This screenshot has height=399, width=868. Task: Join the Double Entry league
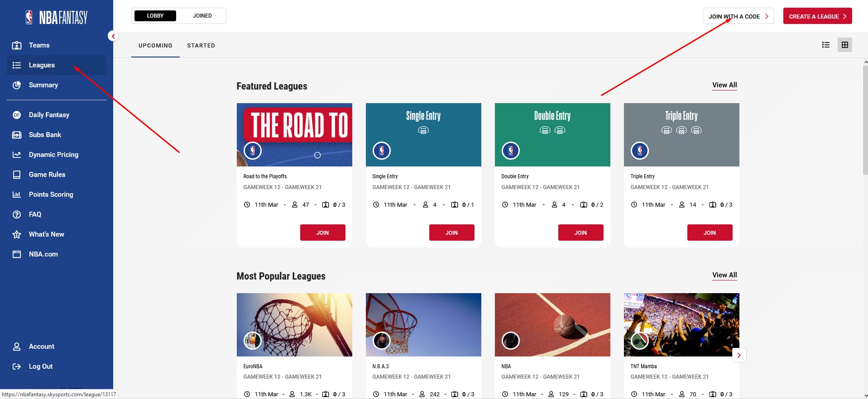coord(581,233)
